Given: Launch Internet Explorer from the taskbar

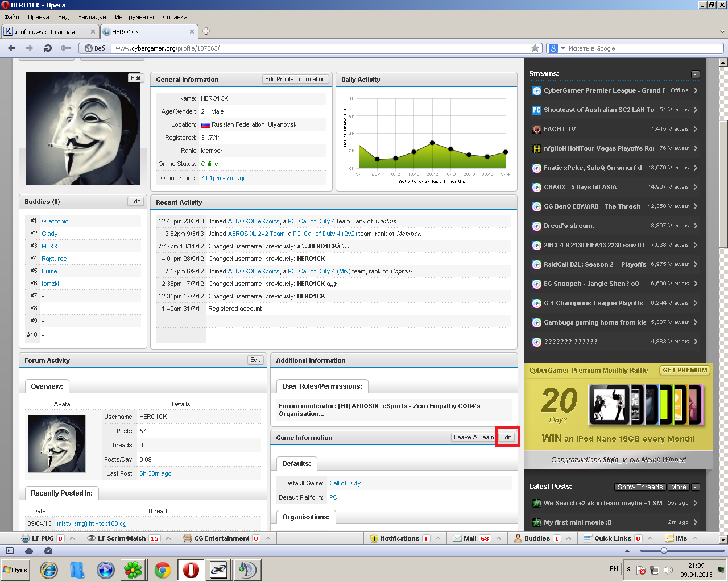Looking at the screenshot, I should point(48,570).
